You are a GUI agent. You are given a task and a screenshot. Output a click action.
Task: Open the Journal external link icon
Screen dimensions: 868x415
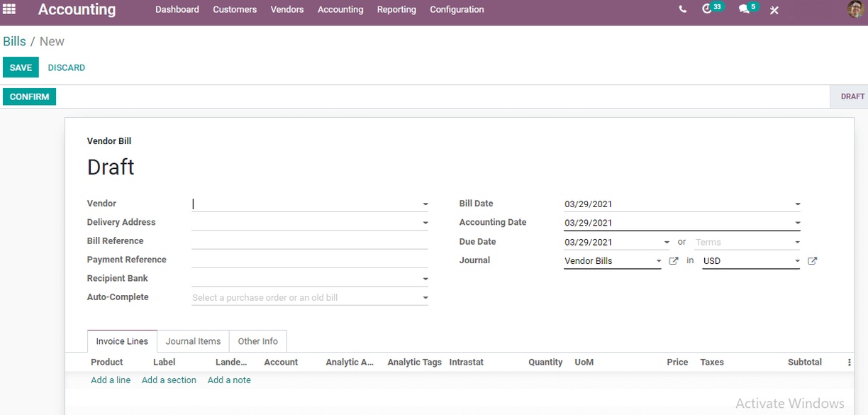point(674,261)
